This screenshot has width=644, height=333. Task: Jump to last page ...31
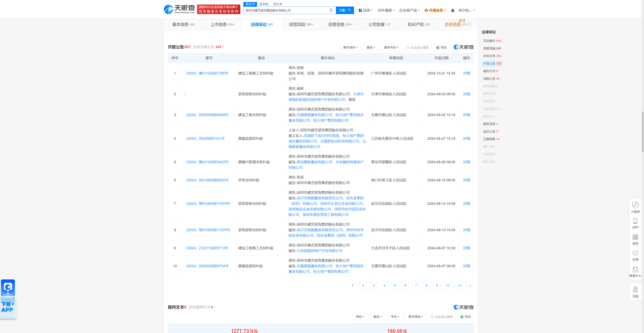point(459,286)
